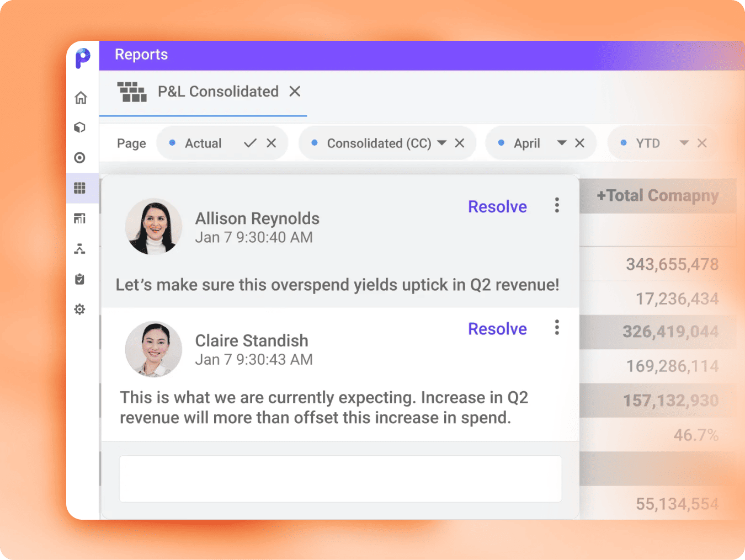Select the 169,286,114 cell
The image size is (745, 560).
click(x=672, y=366)
